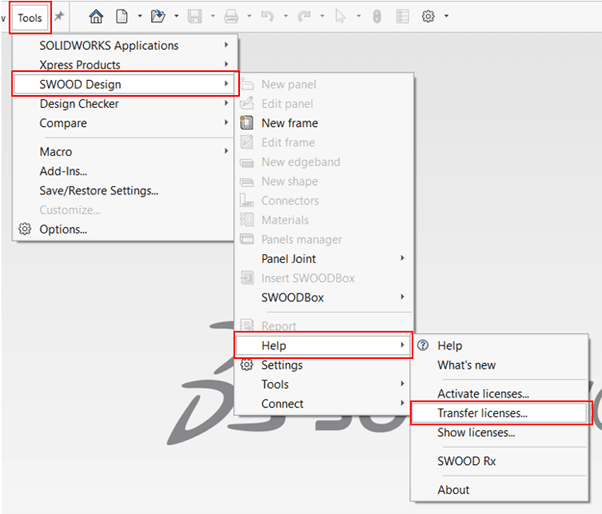Open Macro submenu

pyautogui.click(x=125, y=152)
